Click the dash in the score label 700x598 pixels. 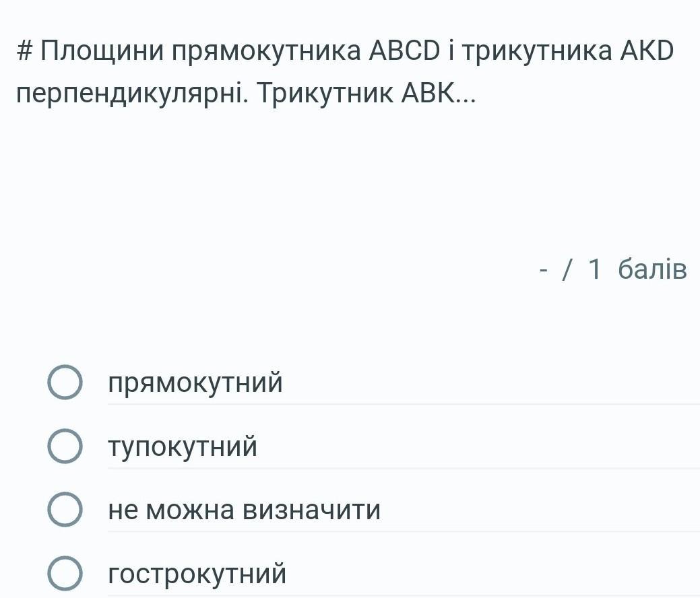[x=543, y=270]
